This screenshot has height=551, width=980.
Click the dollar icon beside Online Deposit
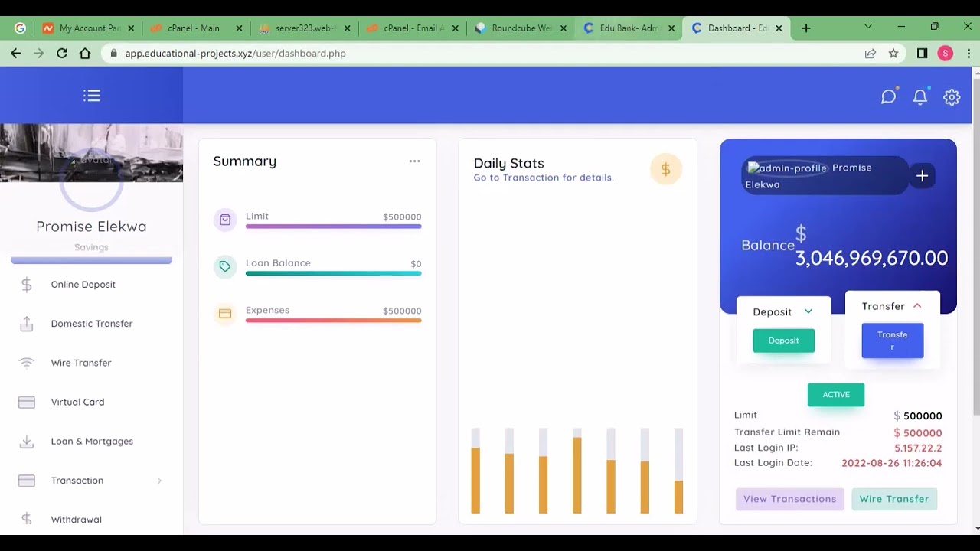[27, 285]
